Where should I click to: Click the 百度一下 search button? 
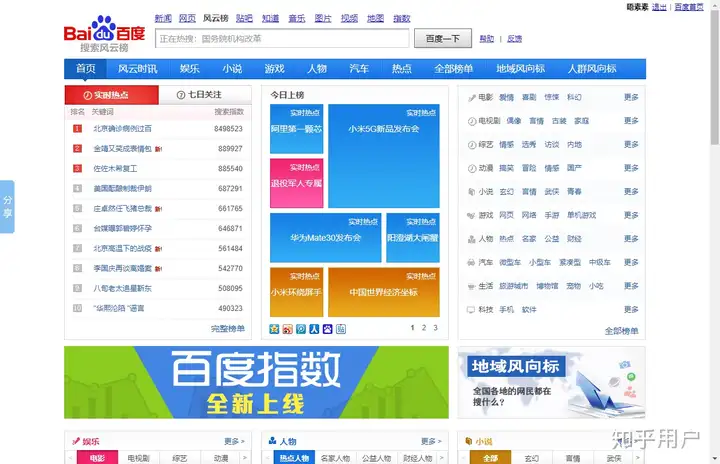click(443, 39)
